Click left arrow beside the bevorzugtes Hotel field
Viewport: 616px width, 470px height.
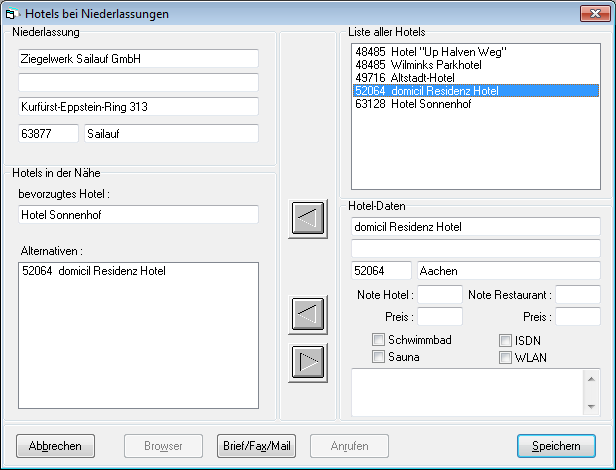tap(308, 218)
